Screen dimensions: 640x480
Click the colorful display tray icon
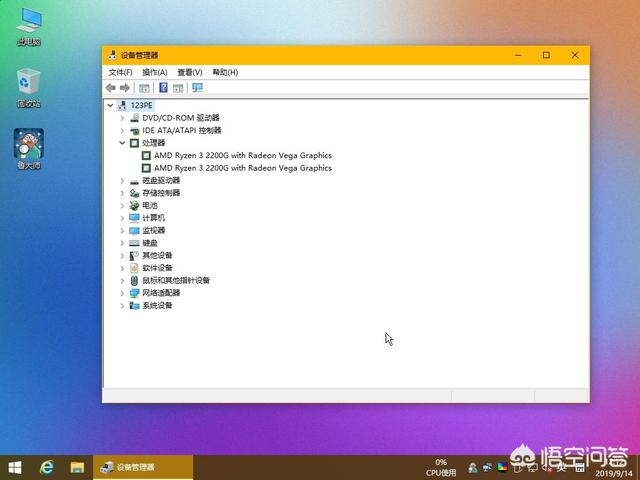click(x=502, y=467)
